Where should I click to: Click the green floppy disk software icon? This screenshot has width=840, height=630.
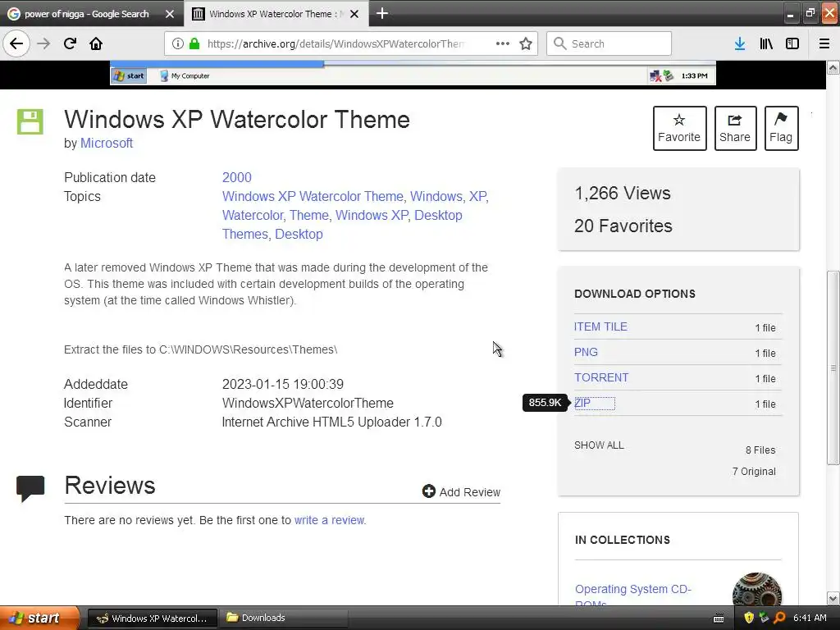[x=30, y=121]
